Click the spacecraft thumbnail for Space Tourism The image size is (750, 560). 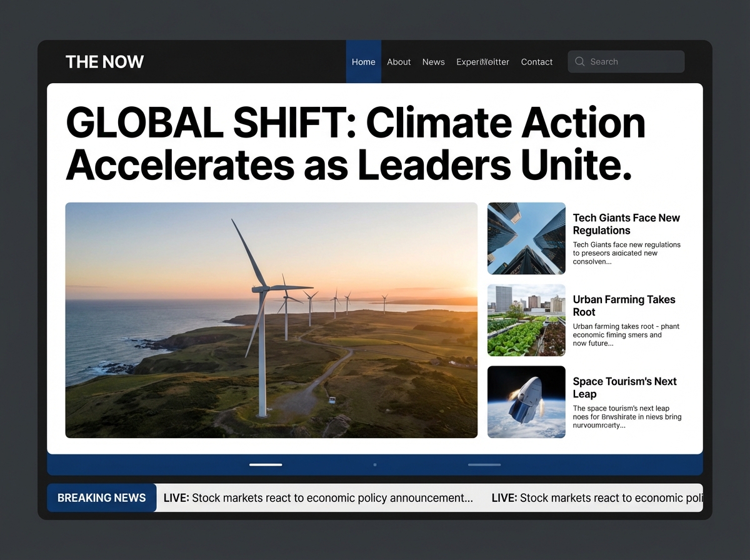526,402
